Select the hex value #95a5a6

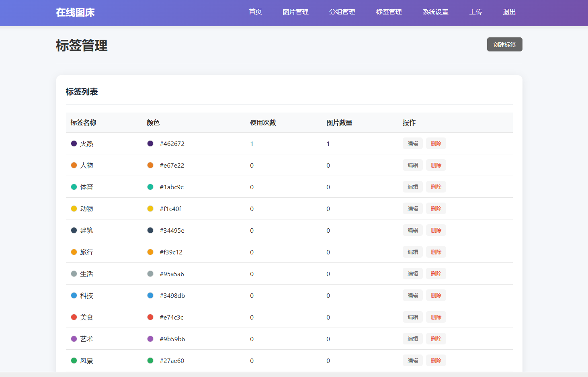point(172,274)
